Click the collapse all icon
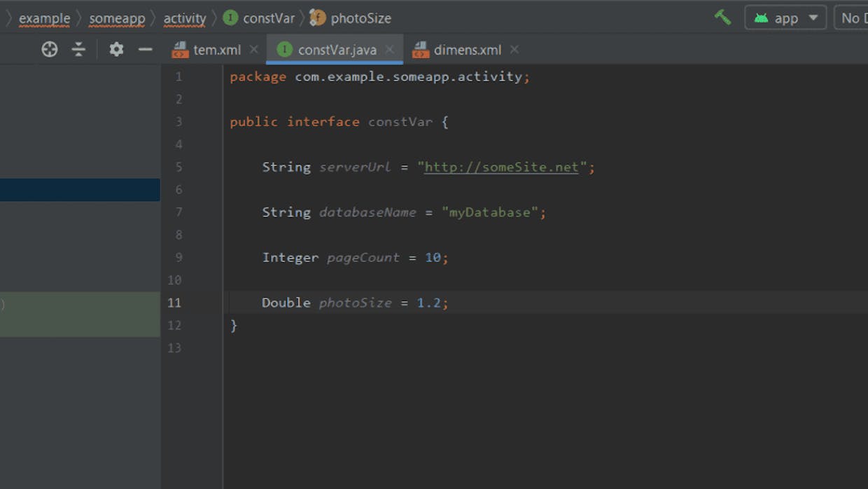 78,49
